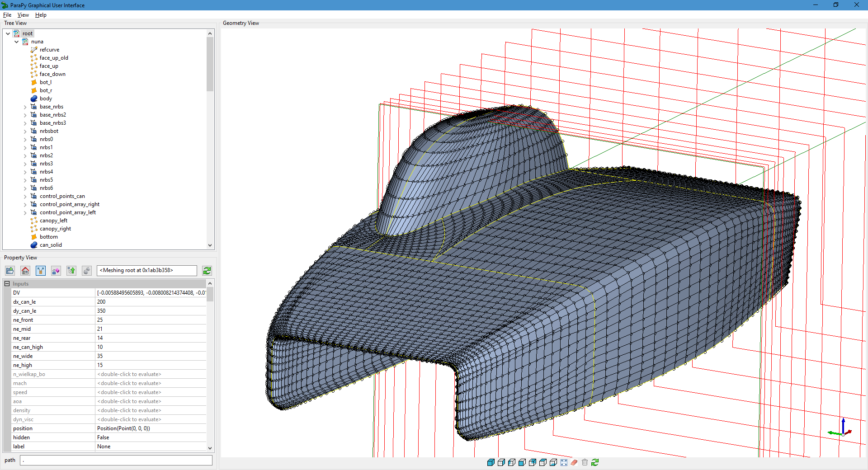Toggle the padlock and cube button
Screen dimensions: 868x470
56,271
